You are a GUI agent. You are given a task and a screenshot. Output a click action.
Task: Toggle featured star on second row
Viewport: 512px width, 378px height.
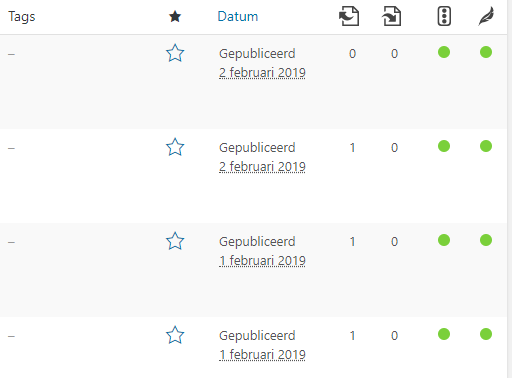click(175, 147)
